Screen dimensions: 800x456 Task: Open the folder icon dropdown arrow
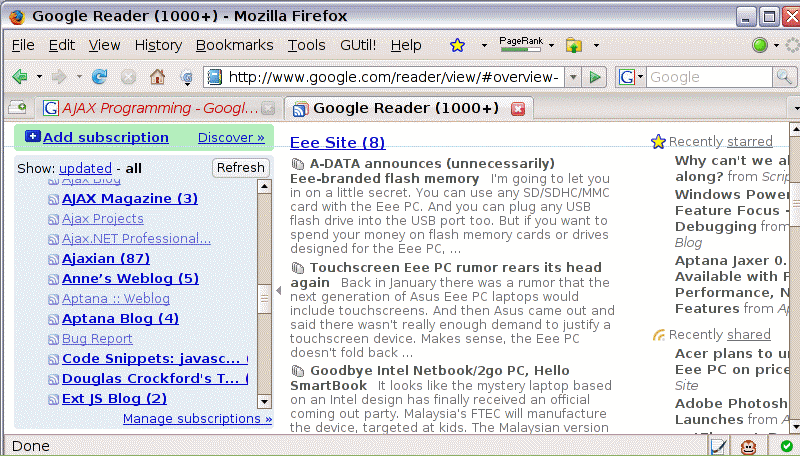[596, 45]
